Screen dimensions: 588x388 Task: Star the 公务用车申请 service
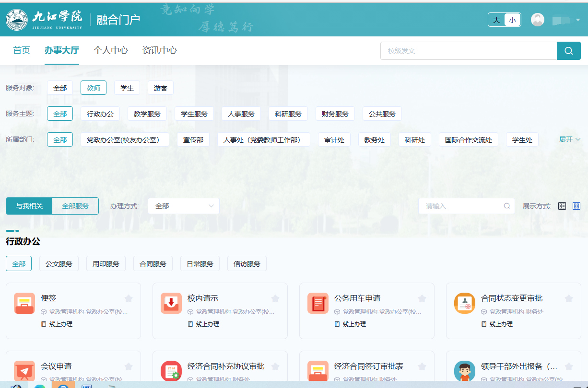[422, 298]
